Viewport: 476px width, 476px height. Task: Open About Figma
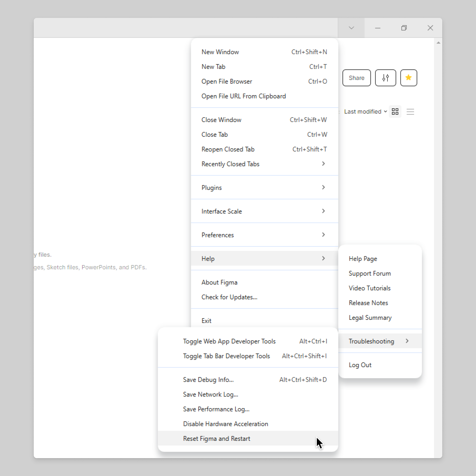click(264, 282)
